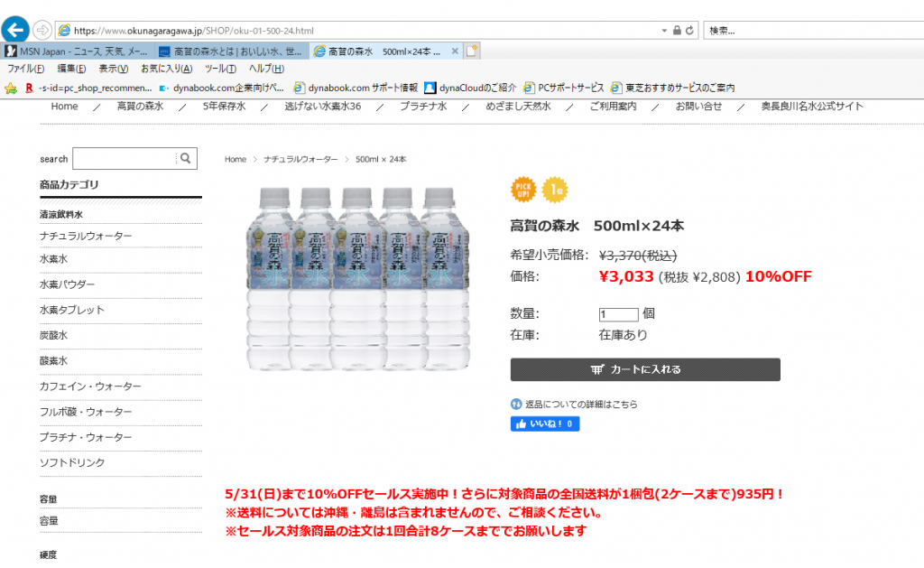Click the browser forward arrow button
The width and height of the screenshot is (924, 568).
click(x=42, y=30)
